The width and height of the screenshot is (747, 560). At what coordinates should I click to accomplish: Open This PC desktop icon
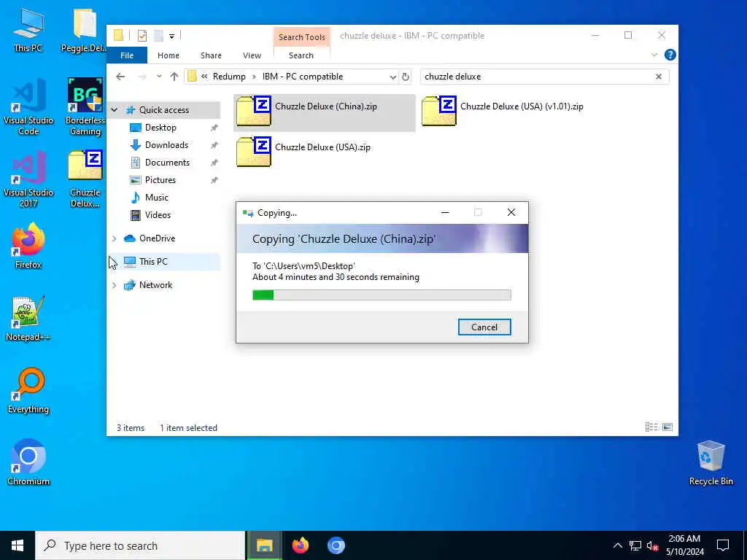click(28, 30)
